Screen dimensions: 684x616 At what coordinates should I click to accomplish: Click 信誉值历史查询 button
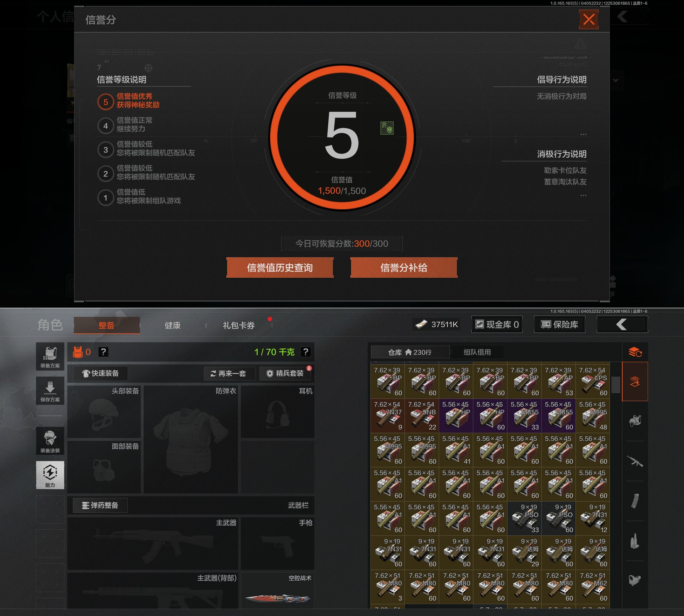pyautogui.click(x=280, y=268)
